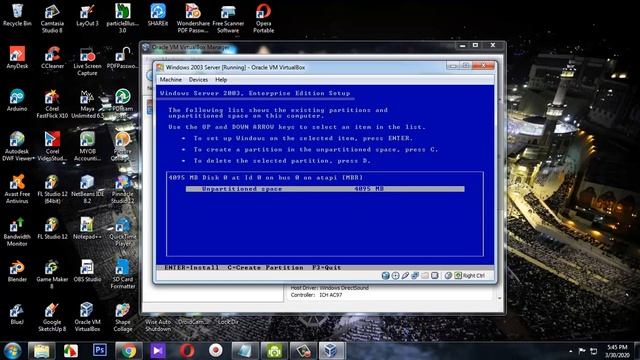Select the MYOB Accounting desktop icon
Screen dimensions: 640x360
(87, 147)
